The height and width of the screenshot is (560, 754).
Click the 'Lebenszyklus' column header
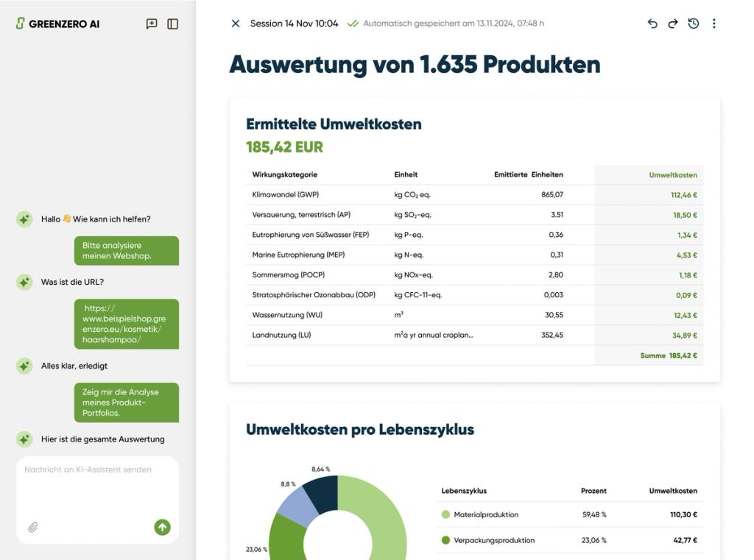click(x=464, y=491)
